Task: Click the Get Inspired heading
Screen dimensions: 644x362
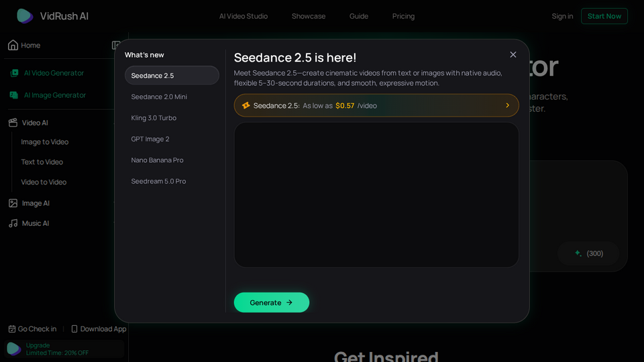Action: pyautogui.click(x=386, y=356)
